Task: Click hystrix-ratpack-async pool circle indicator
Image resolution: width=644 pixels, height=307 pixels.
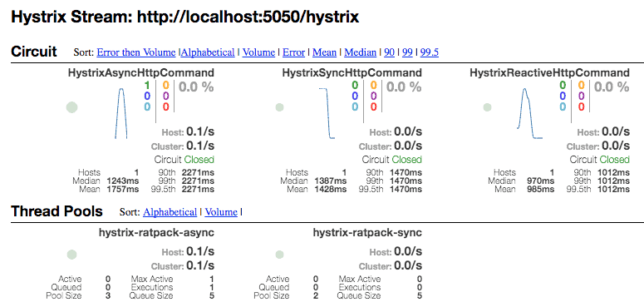Action: (x=71, y=255)
